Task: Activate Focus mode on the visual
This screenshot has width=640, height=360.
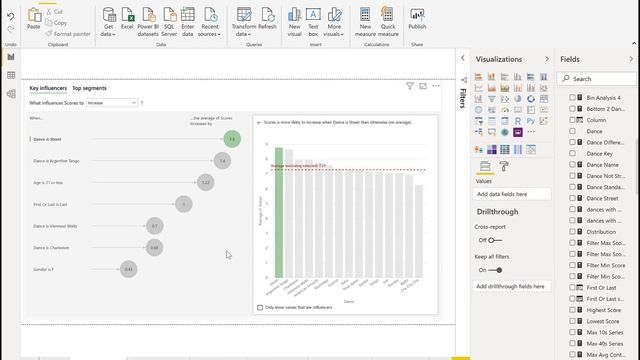Action: [x=423, y=86]
